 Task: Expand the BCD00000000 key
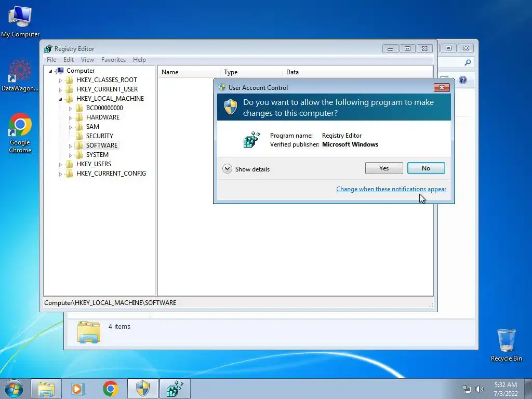70,109
